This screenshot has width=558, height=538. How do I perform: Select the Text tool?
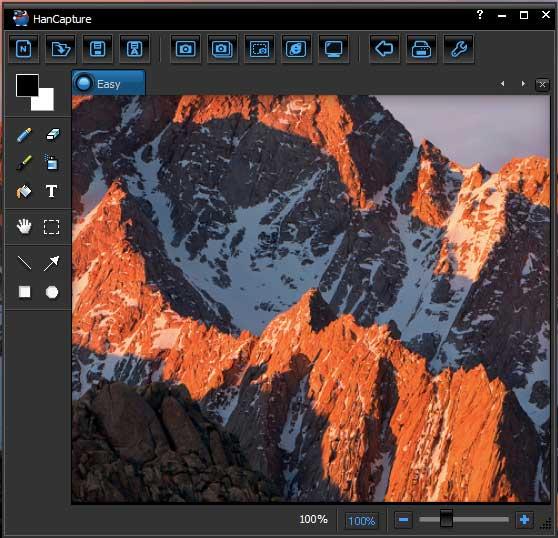pos(52,191)
